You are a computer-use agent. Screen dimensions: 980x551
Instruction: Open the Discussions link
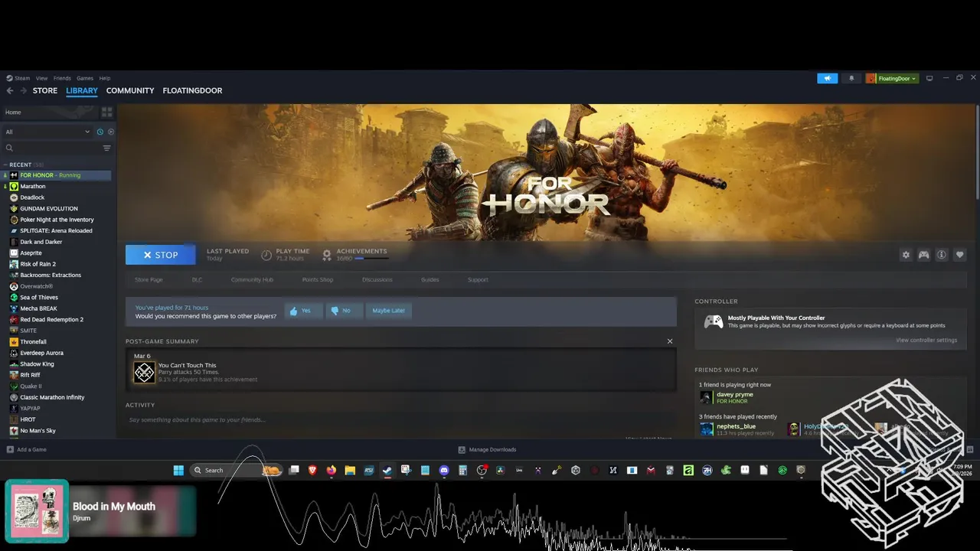[x=377, y=279]
